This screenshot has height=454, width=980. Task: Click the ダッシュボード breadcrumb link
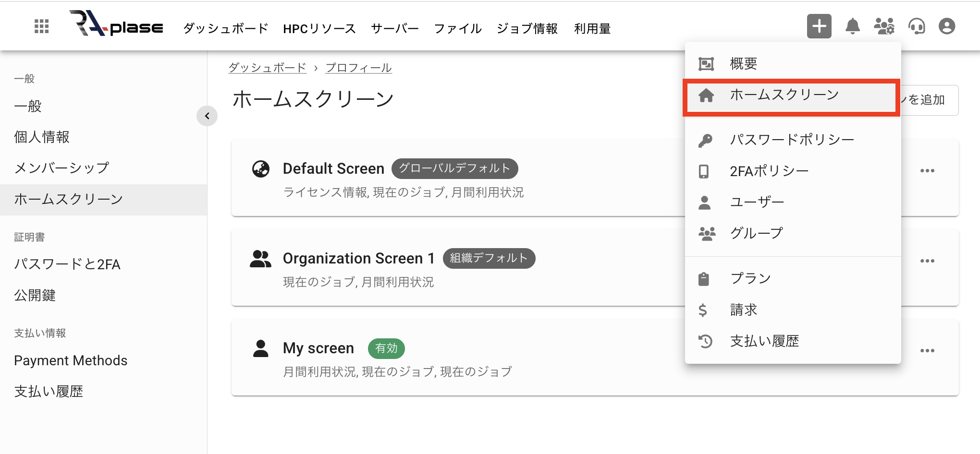click(267, 68)
